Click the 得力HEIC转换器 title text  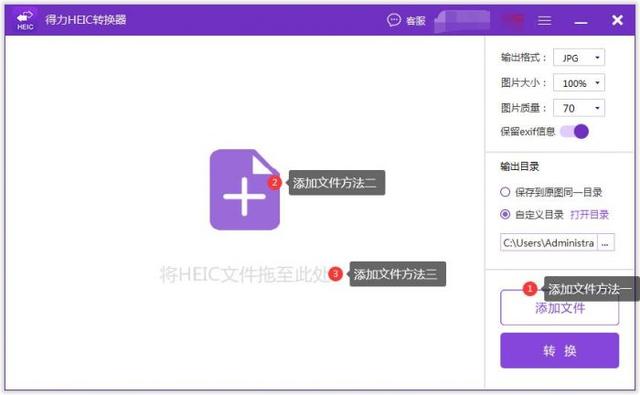(x=86, y=20)
